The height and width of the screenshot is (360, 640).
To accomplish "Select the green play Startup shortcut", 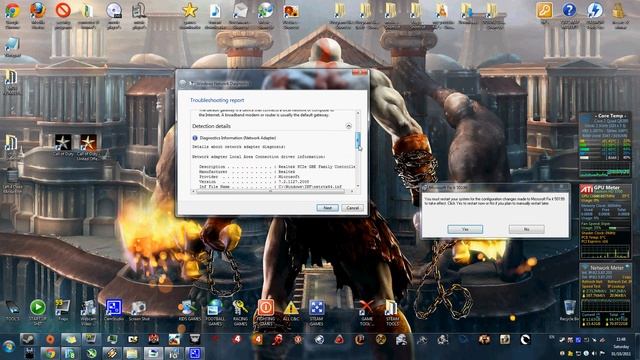I will (x=38, y=307).
